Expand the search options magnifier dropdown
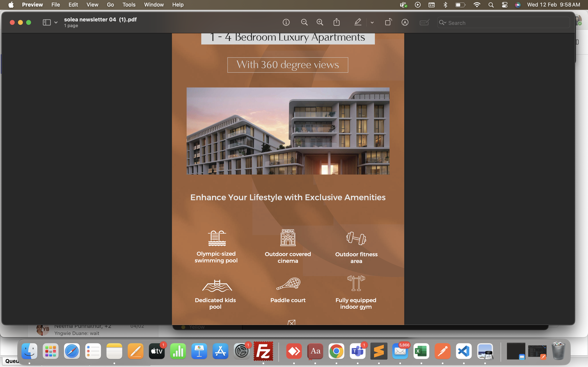This screenshot has height=367, width=588. [443, 23]
